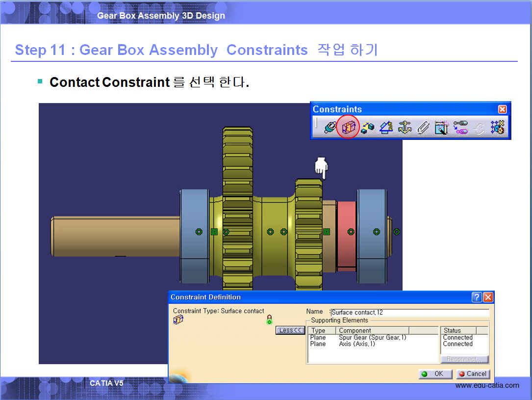Click the Name field containing Surface contact.12
This screenshot has width=532, height=400.
click(x=409, y=313)
